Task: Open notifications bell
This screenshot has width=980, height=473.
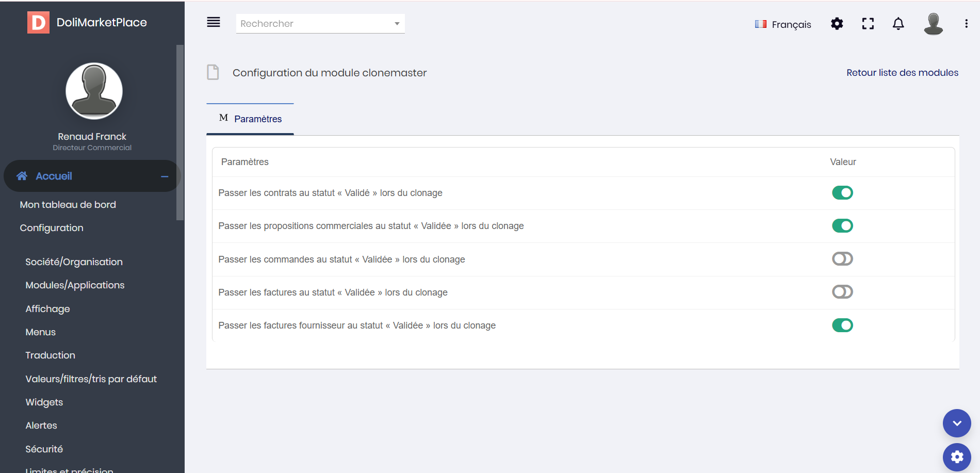Action: click(x=898, y=24)
